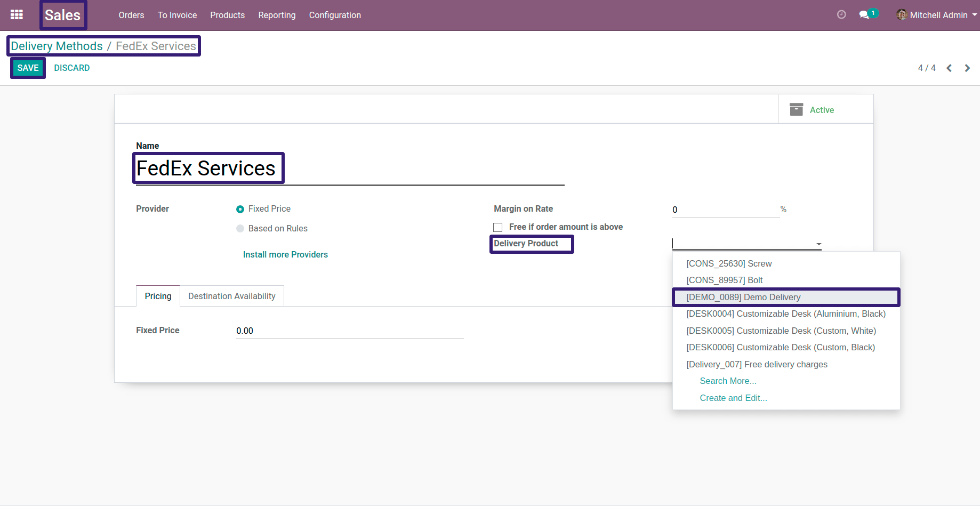The width and height of the screenshot is (980, 506).
Task: Select [DEMO_0089] Demo Delivery option
Action: [786, 297]
